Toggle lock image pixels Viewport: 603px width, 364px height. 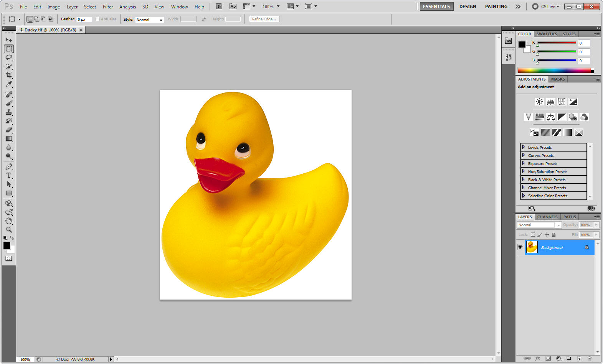(540, 235)
